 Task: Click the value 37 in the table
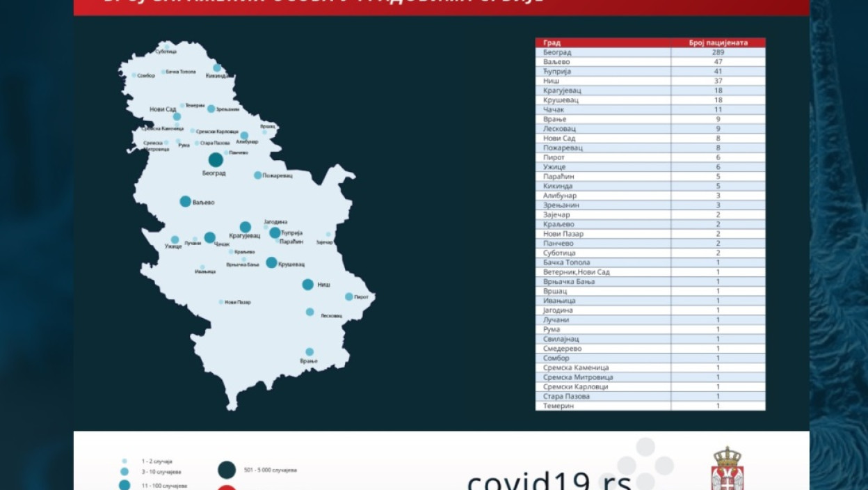point(718,81)
